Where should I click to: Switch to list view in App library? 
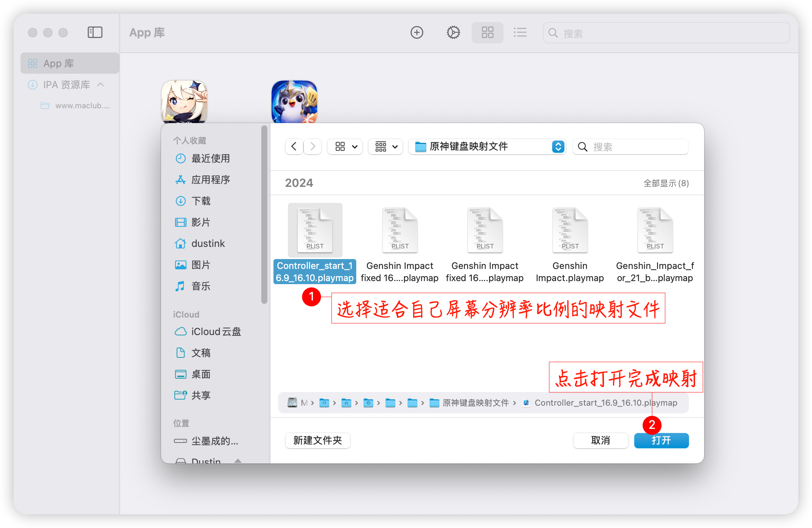(x=520, y=33)
